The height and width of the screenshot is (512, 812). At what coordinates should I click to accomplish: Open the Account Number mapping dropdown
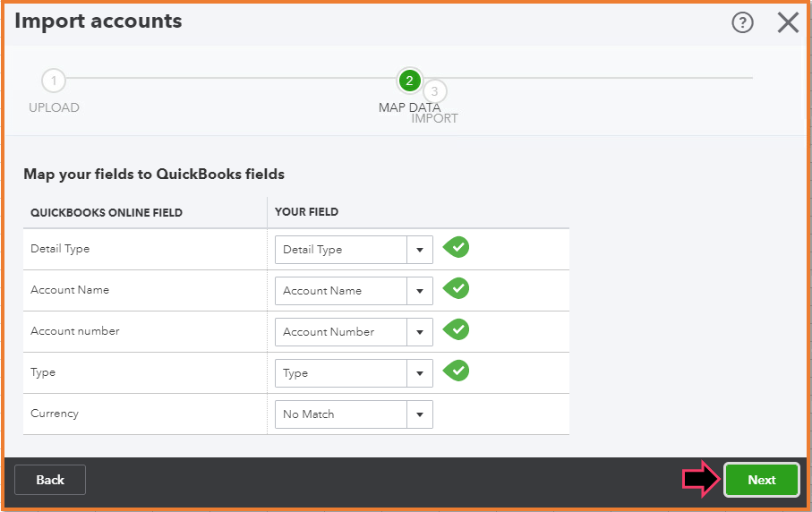point(420,332)
